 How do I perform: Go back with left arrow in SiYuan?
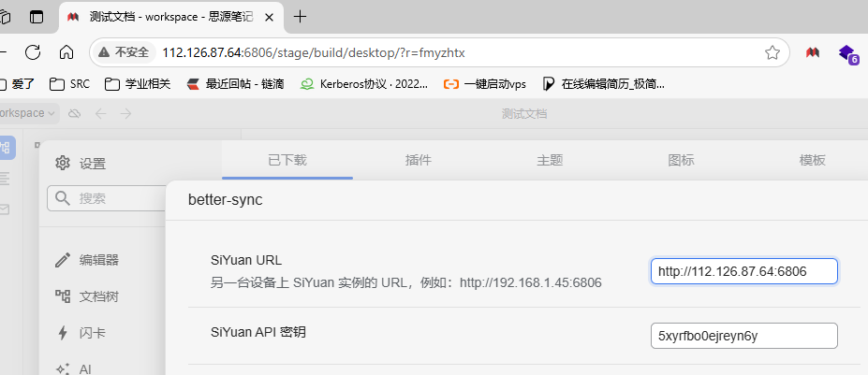(100, 113)
